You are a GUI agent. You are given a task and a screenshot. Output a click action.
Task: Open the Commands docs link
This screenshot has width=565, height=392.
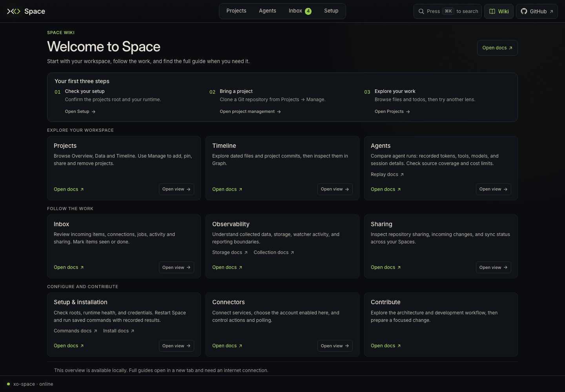75,331
